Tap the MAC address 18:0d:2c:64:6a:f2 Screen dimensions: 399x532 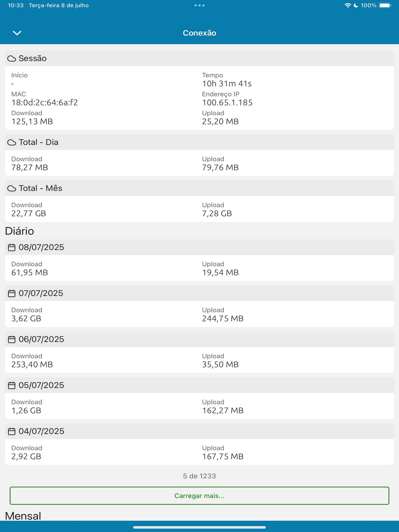click(x=45, y=102)
